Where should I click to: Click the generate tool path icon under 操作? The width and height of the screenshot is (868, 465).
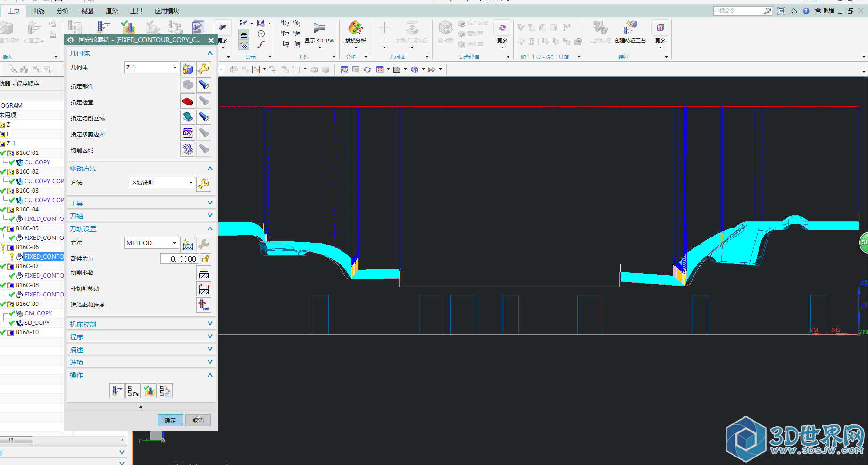pyautogui.click(x=117, y=391)
